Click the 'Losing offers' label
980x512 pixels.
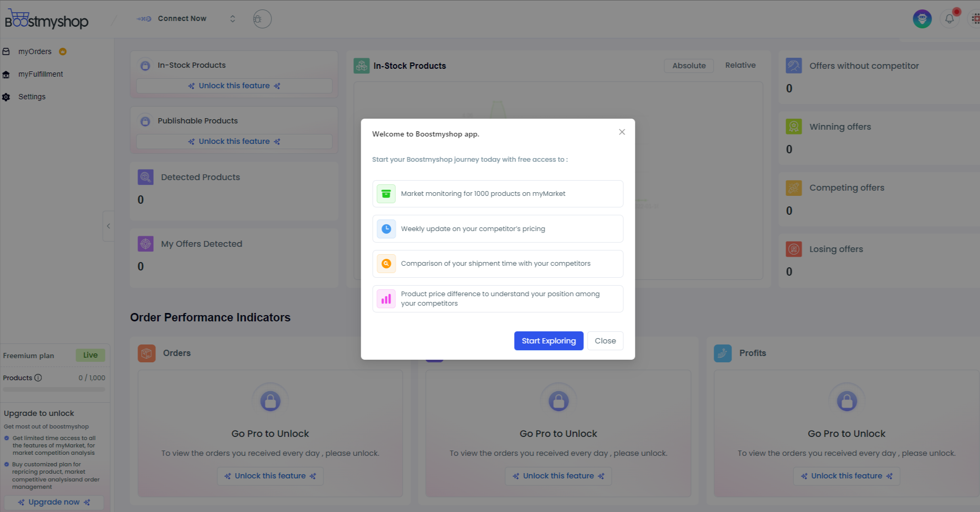pyautogui.click(x=836, y=249)
